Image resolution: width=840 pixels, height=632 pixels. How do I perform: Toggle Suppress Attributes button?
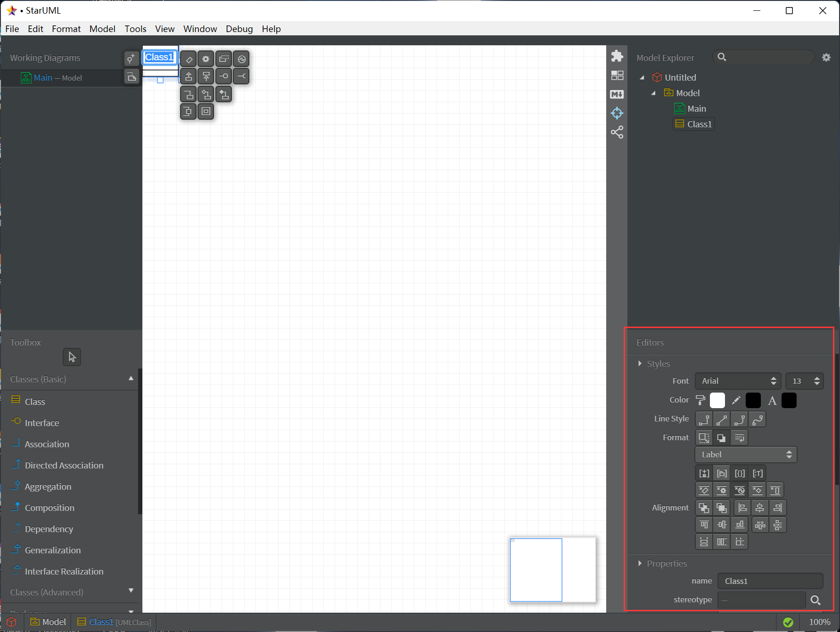(704, 491)
